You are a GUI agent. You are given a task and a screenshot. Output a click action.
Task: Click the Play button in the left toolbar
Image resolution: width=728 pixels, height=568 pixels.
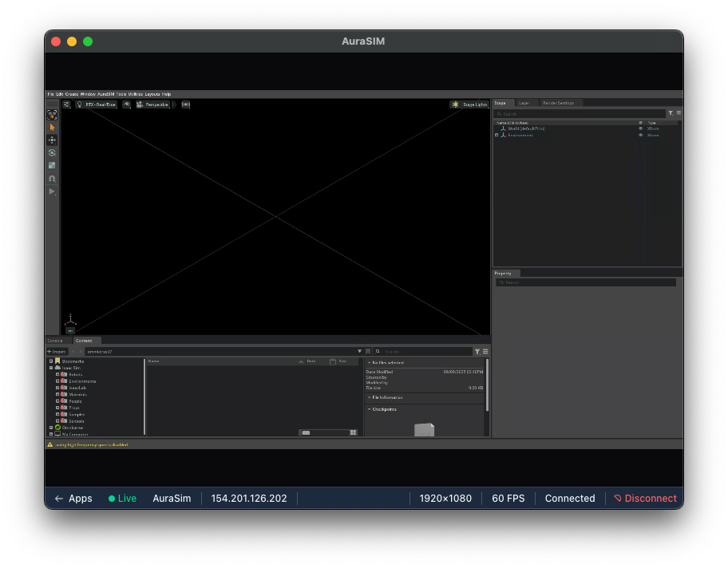(x=52, y=191)
